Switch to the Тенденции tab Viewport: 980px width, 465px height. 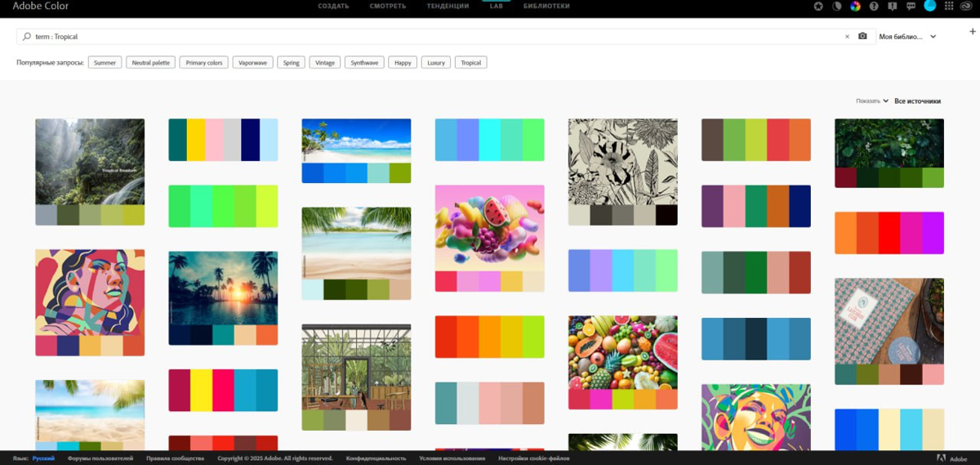tap(448, 6)
